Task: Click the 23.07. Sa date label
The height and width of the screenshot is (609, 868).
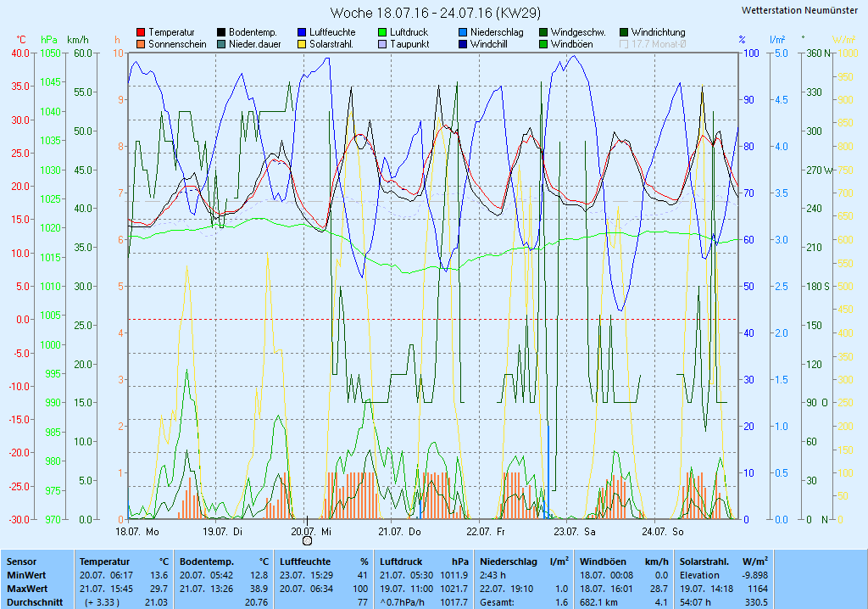Action: click(575, 532)
